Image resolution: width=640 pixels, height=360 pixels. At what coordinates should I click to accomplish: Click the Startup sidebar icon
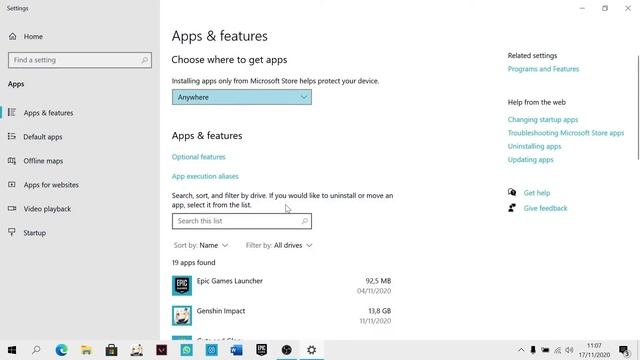click(12, 232)
